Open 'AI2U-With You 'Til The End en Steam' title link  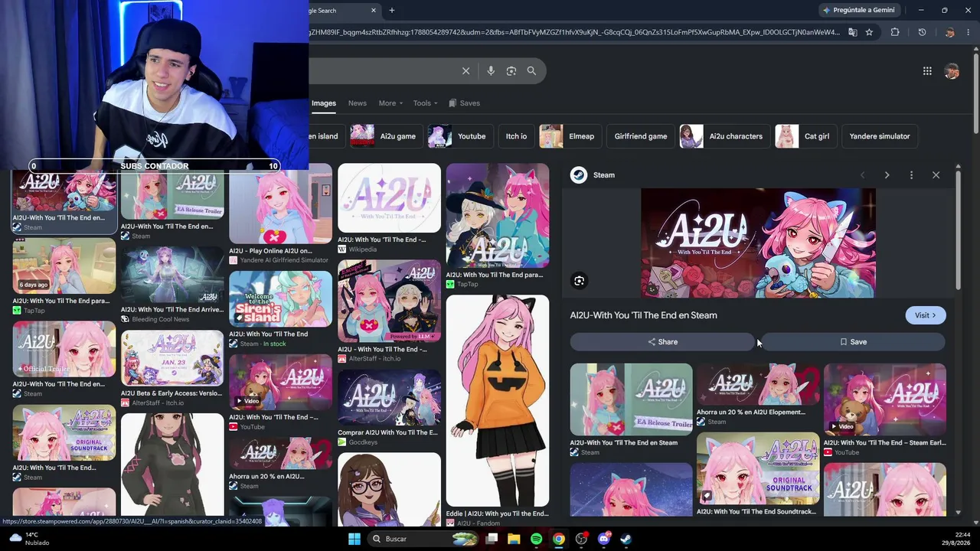coord(643,315)
